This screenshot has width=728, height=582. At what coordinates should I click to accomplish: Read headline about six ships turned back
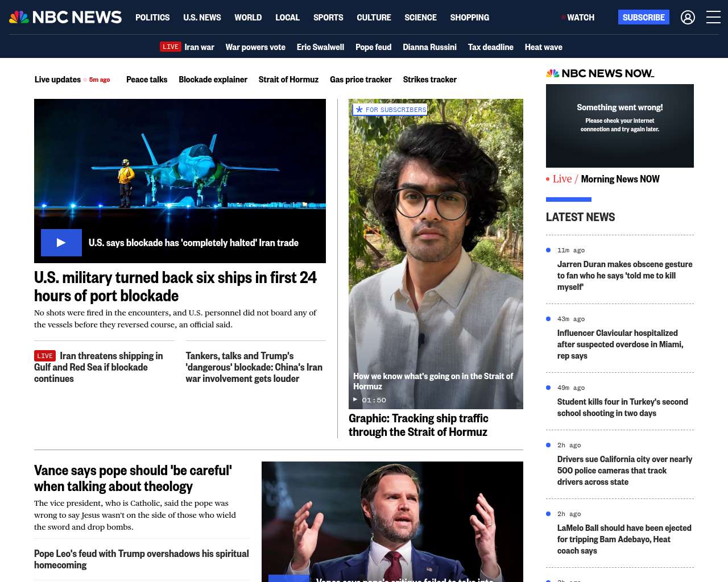[175, 286]
